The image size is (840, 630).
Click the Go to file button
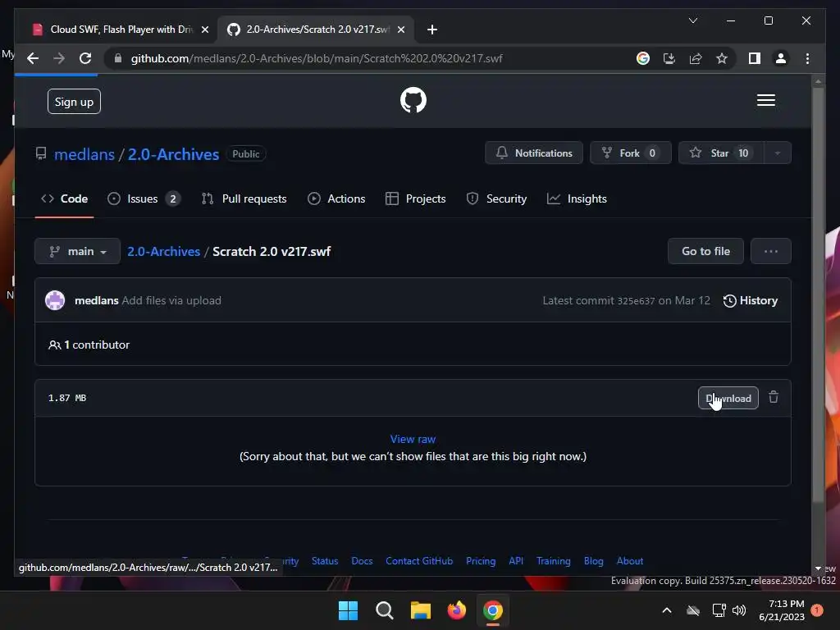(x=705, y=251)
